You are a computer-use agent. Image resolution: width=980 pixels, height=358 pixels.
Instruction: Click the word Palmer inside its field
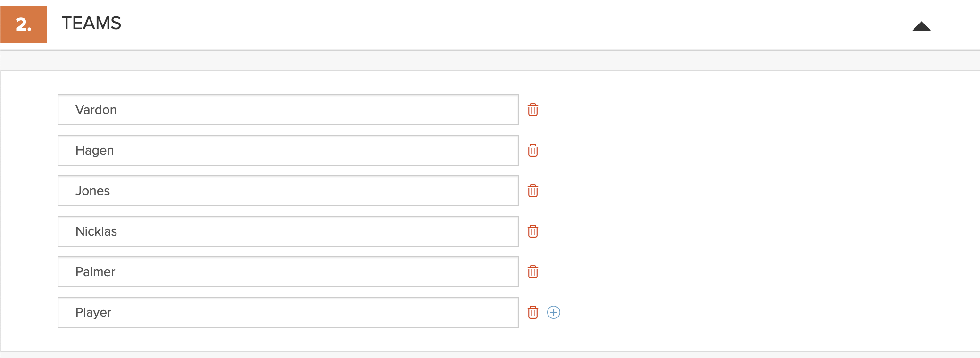point(95,272)
